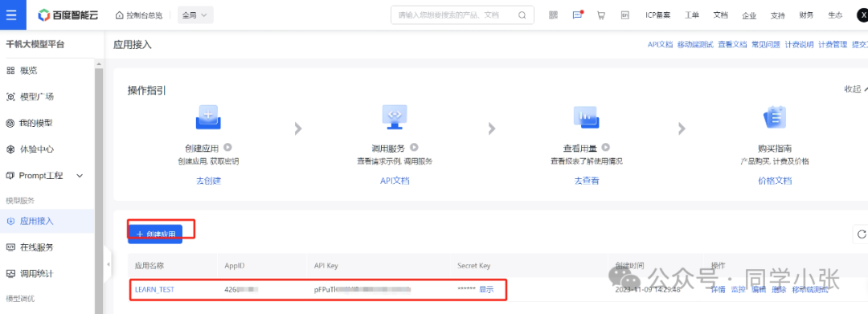Open the 移动端测试 header link

click(695, 45)
